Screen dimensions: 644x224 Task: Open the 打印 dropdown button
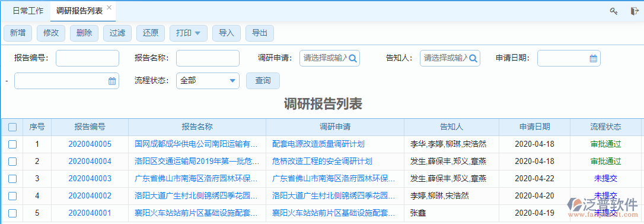click(189, 33)
